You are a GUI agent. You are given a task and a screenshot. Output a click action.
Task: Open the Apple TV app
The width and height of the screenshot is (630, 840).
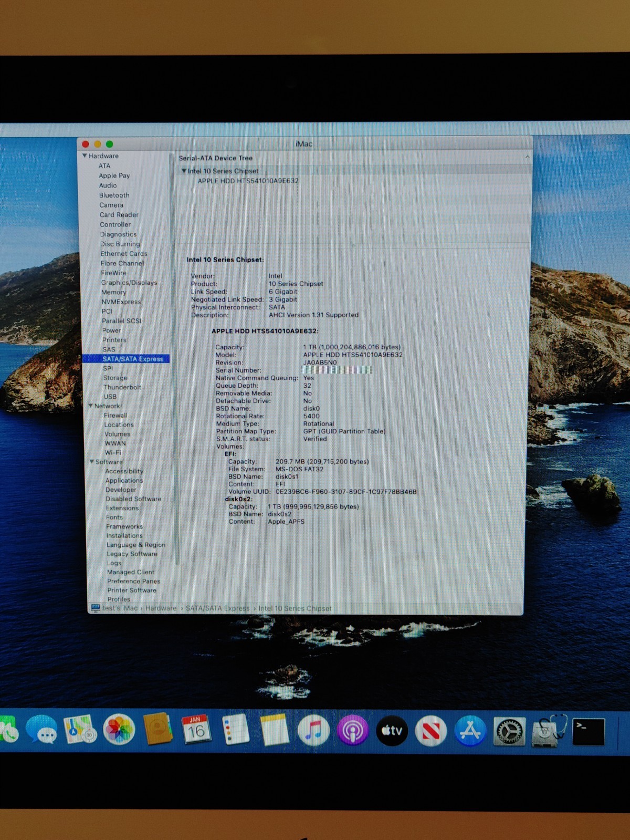coord(392,730)
